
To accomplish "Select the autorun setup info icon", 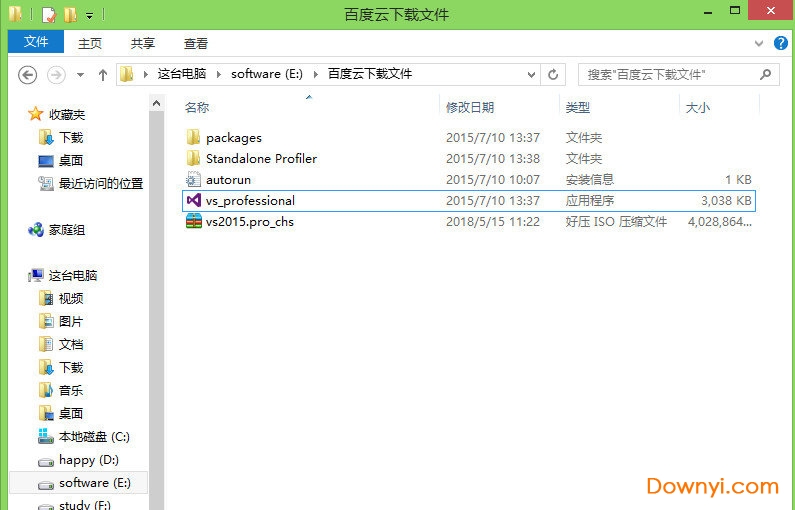I will click(x=193, y=179).
